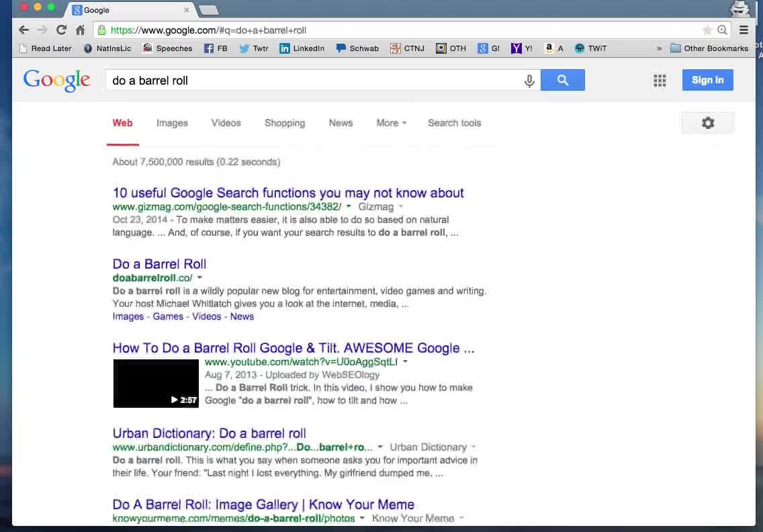Open the 'Do a Barrel Roll' blog result
This screenshot has width=763, height=532.
coord(160,264)
